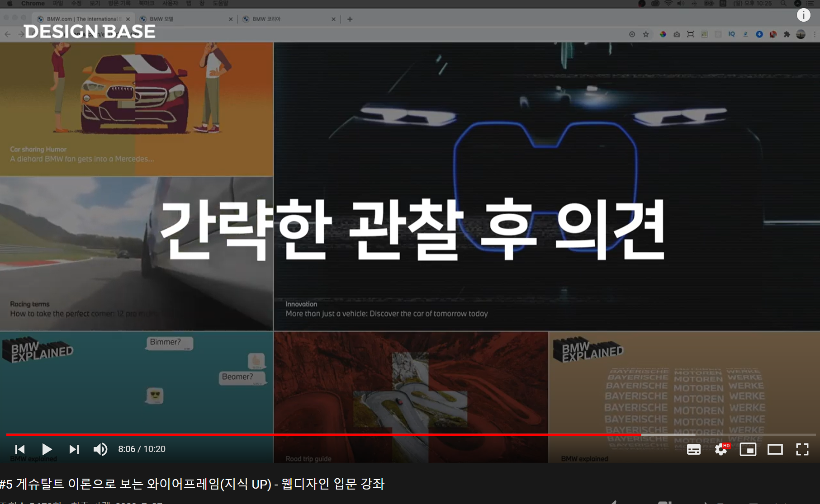Open the HD settings gear menu
Screen dimensions: 820x504
click(721, 449)
